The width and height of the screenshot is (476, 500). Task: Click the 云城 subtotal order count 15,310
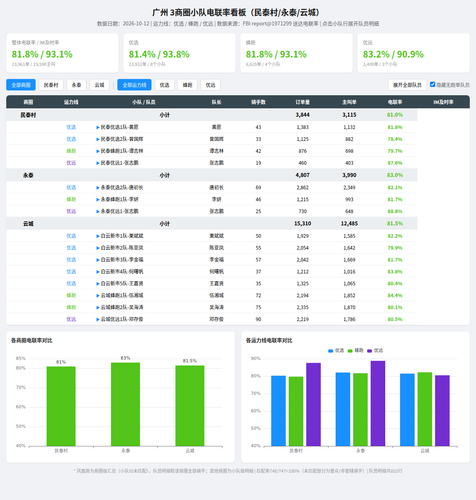point(303,224)
